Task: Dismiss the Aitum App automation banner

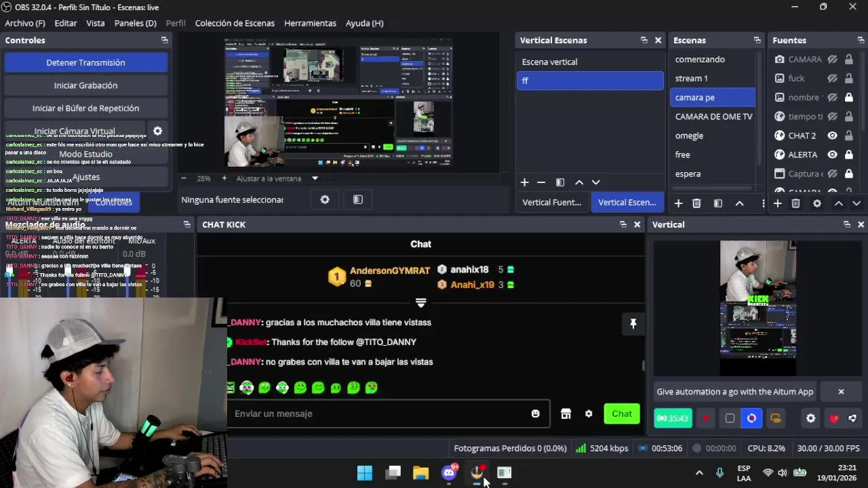Action: (x=841, y=392)
